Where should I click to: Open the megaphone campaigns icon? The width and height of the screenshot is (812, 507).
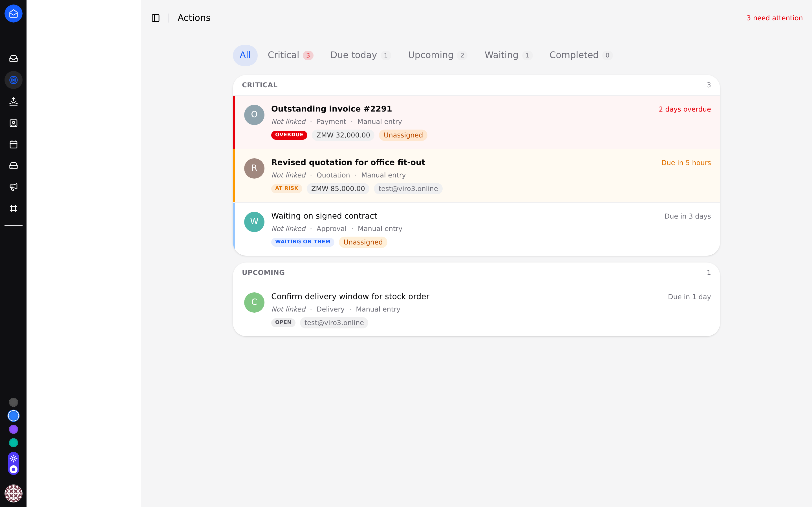point(14,187)
